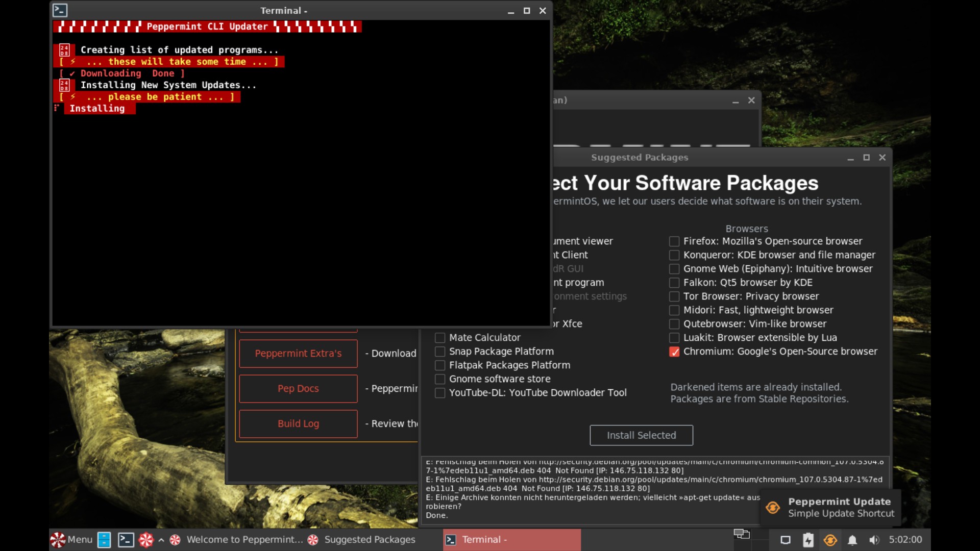Click the display tray icon
The image size is (980, 551).
point(785,540)
